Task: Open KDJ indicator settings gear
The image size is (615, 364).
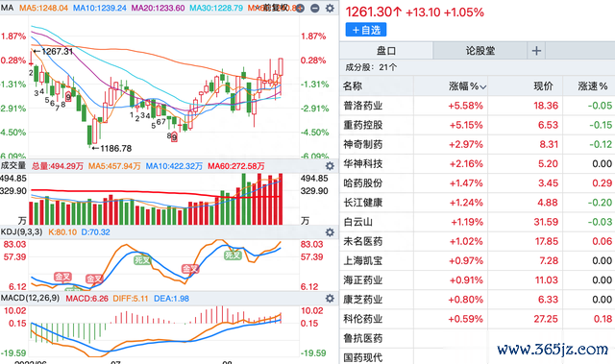Action: tap(330, 232)
